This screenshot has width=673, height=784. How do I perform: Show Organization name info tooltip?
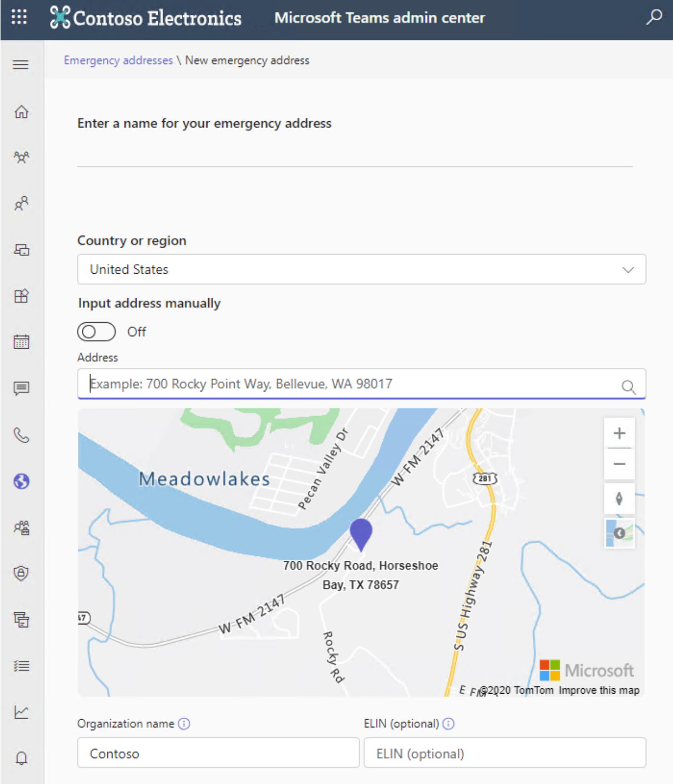point(184,723)
